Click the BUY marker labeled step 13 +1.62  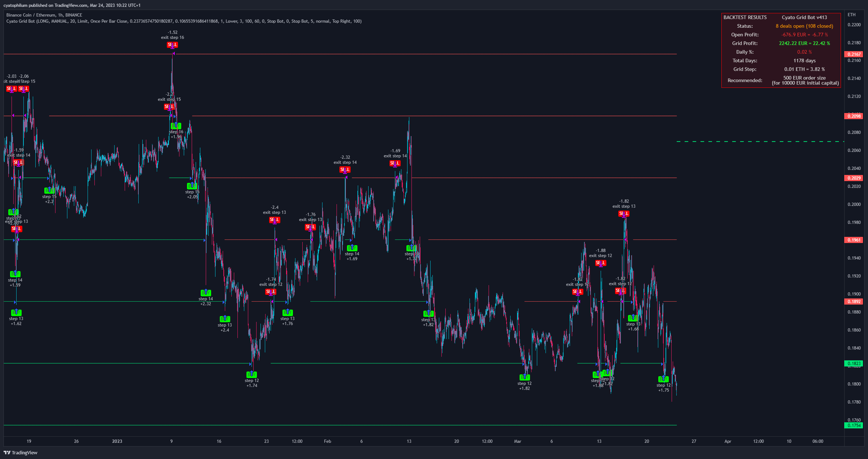(16, 312)
